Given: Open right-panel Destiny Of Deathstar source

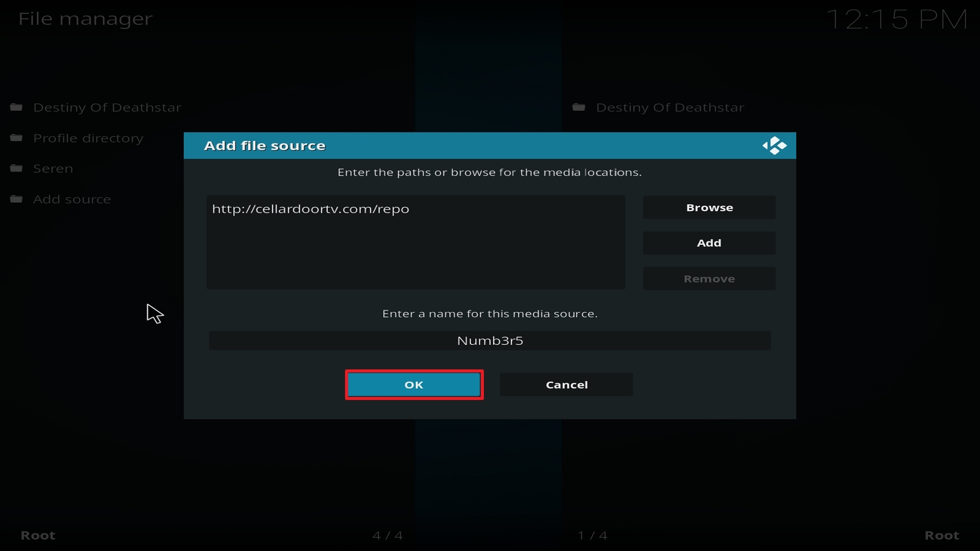Looking at the screenshot, I should (670, 108).
